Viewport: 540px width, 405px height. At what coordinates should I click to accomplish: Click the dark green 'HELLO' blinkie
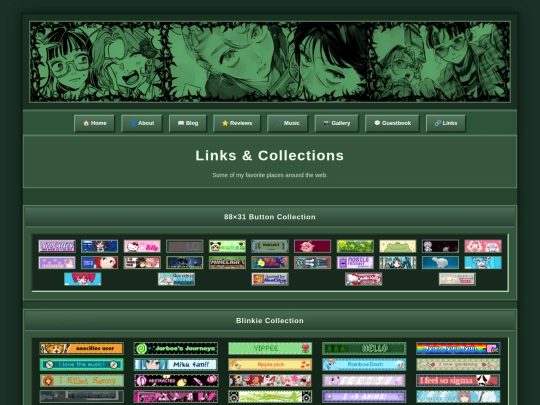364,348
